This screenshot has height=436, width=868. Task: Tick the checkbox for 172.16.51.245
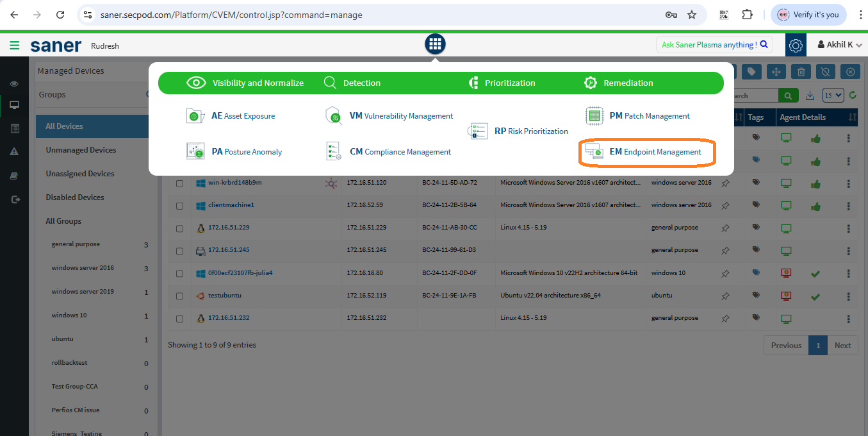click(179, 251)
